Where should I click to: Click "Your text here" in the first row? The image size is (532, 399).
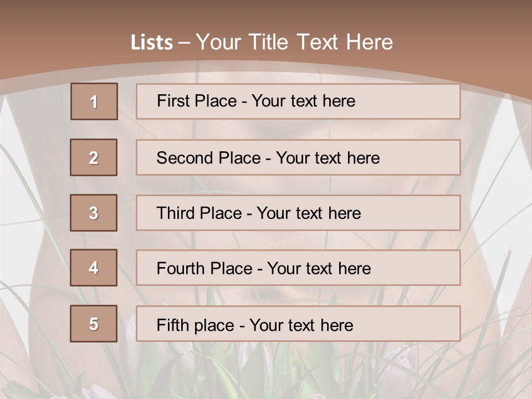pyautogui.click(x=303, y=101)
